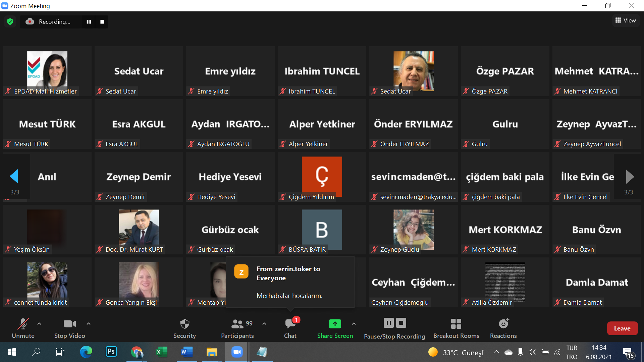Open Murat KURT's participant tile

click(x=139, y=230)
